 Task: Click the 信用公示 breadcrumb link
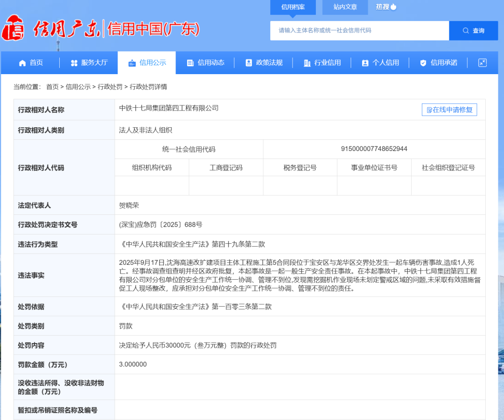pos(78,87)
